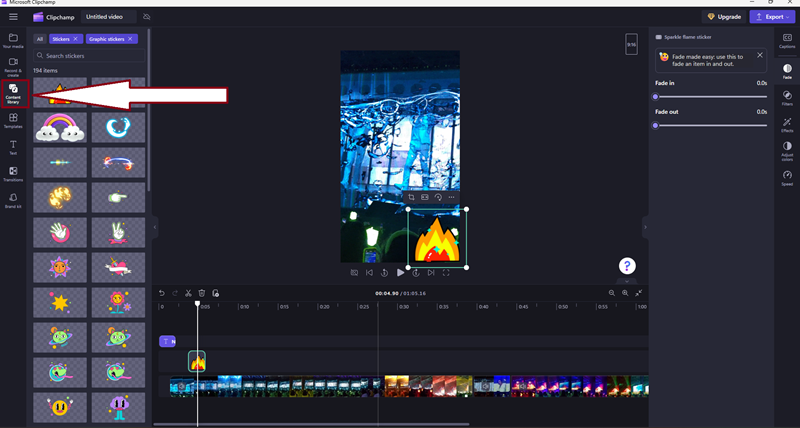Rewind five seconds
Screen dimensions: 800x428
click(385, 273)
